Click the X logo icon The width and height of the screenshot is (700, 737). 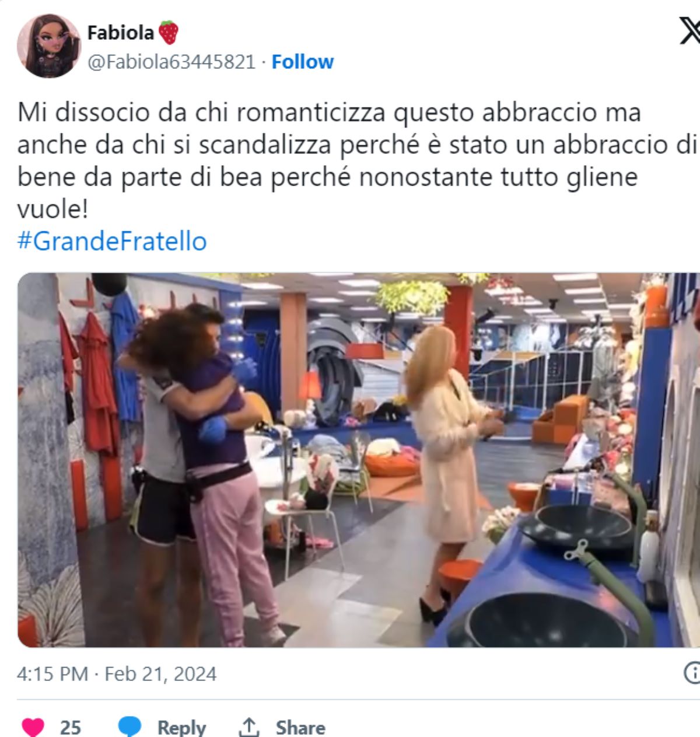tap(690, 31)
